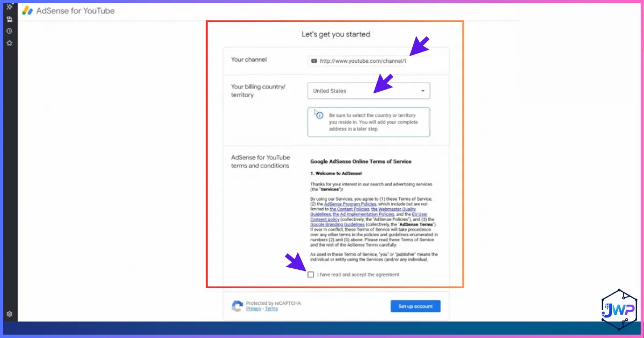644x338 pixels.
Task: Click the 'Set up account' button
Action: (x=415, y=306)
